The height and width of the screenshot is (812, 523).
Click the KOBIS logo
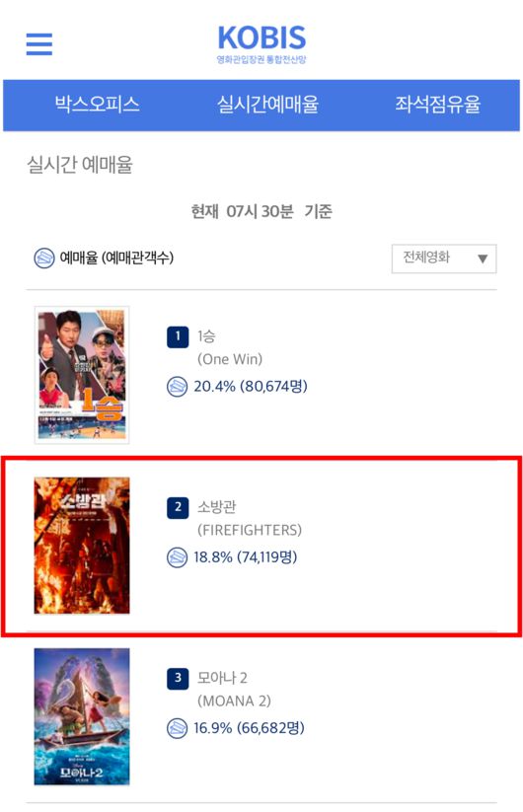261,43
